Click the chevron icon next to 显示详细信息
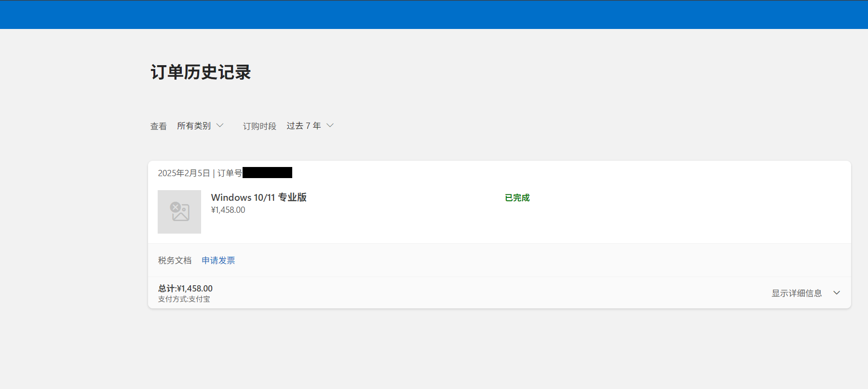The image size is (868, 389). pos(837,293)
